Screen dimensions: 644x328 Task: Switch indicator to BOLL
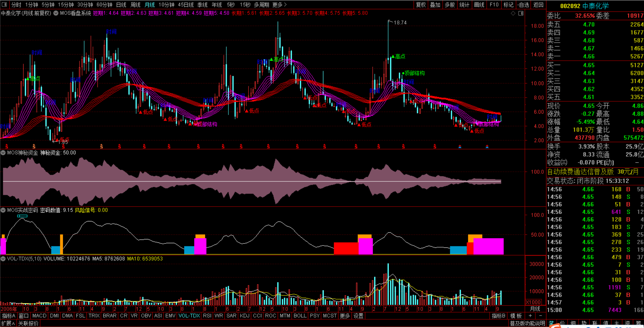tap(300, 316)
